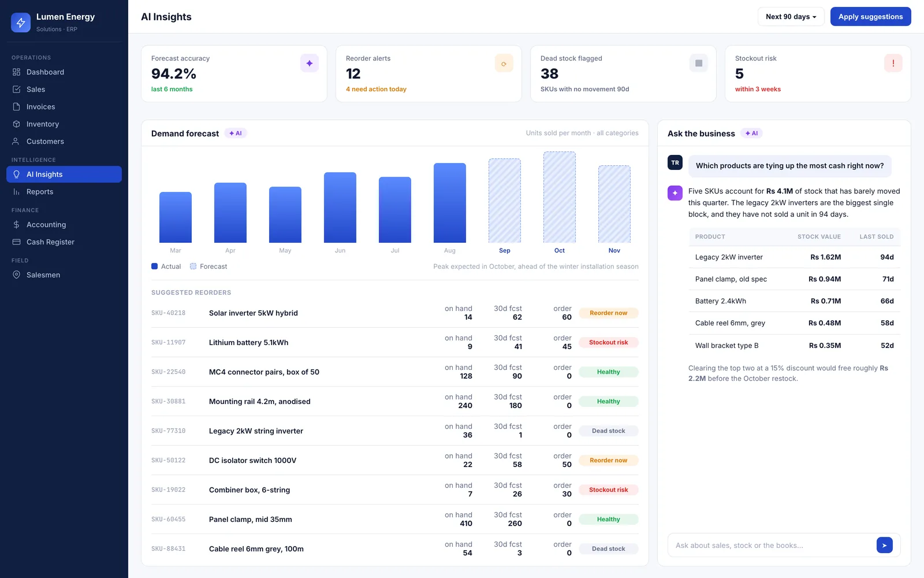The width and height of the screenshot is (924, 578).
Task: Click the Apply suggestions button
Action: (x=870, y=17)
